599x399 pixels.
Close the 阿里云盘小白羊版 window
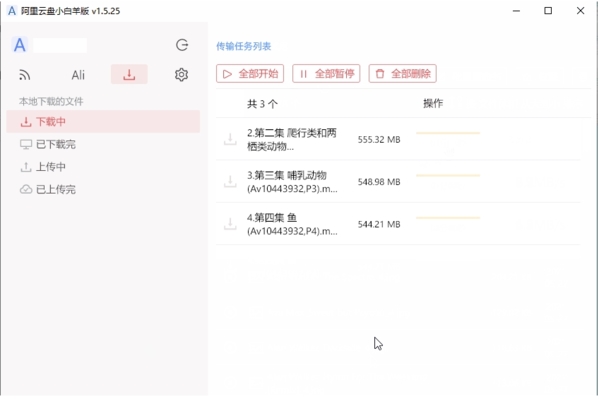pyautogui.click(x=580, y=11)
